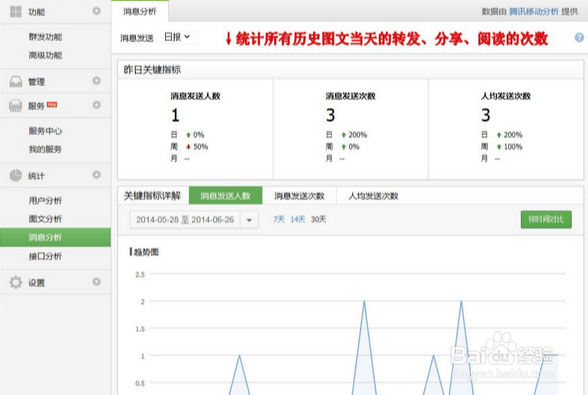The height and width of the screenshot is (395, 588).
Task: Click the date range field 2014-05-28 至 2014-06-26
Action: point(185,220)
